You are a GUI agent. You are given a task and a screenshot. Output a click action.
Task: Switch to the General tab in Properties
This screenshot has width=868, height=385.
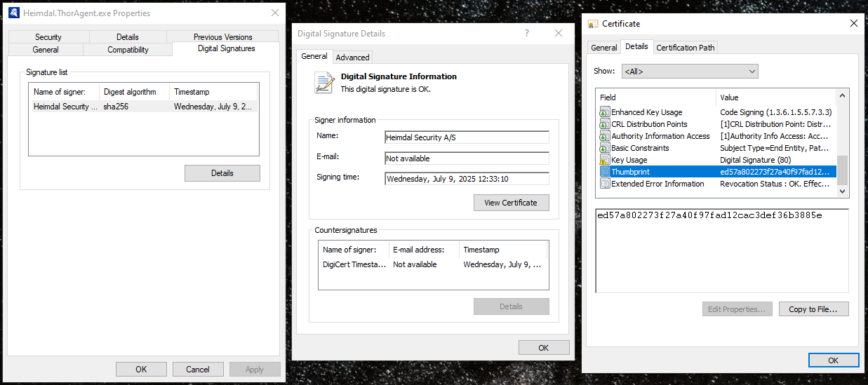tap(46, 50)
